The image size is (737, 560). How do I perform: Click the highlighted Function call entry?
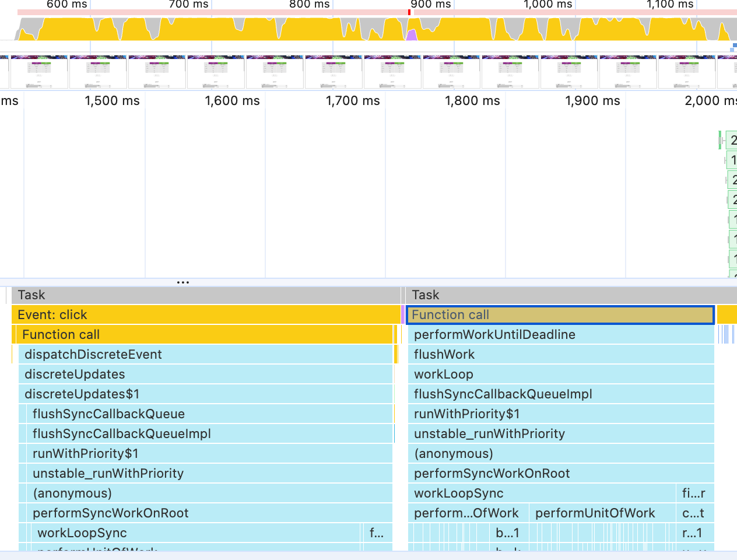point(560,315)
